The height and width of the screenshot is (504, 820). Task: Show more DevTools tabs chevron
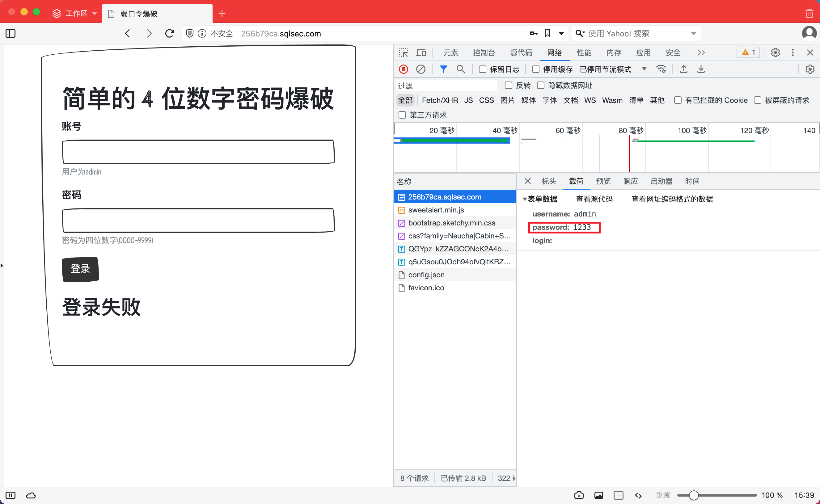[x=701, y=52]
